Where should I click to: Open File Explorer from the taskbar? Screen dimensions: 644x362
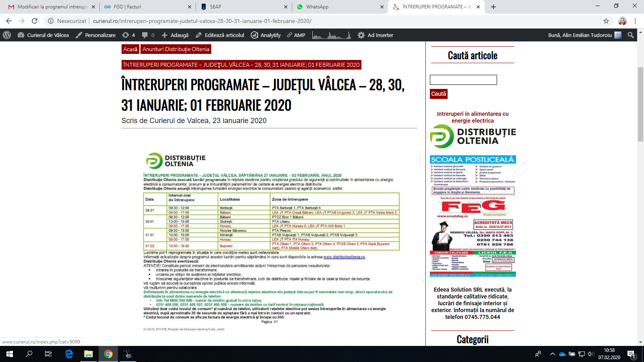click(89, 354)
